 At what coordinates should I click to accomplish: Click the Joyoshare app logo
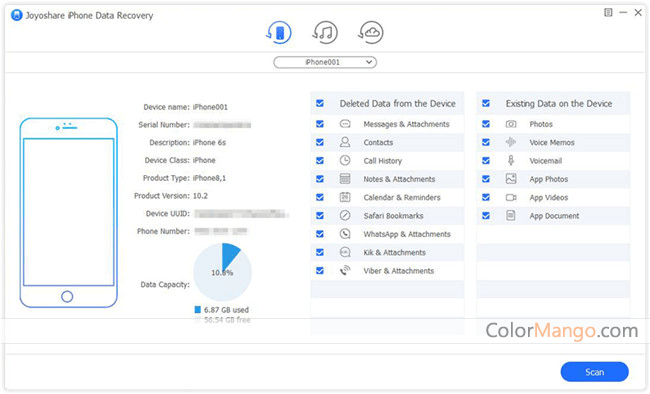click(17, 15)
